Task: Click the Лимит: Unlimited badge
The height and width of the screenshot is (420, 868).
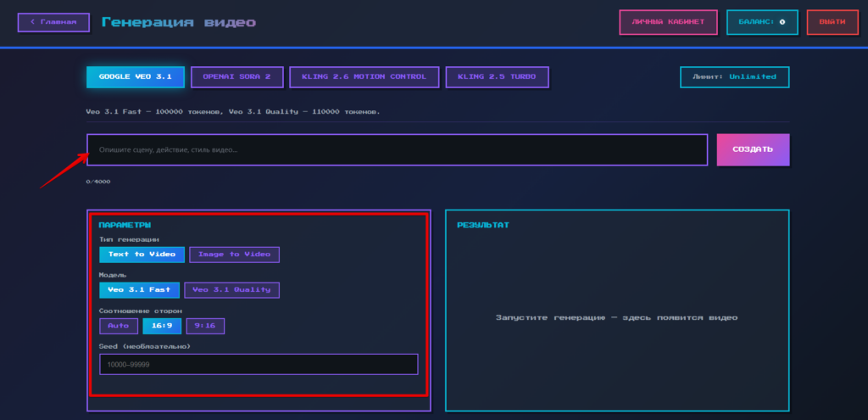Action: pos(734,77)
